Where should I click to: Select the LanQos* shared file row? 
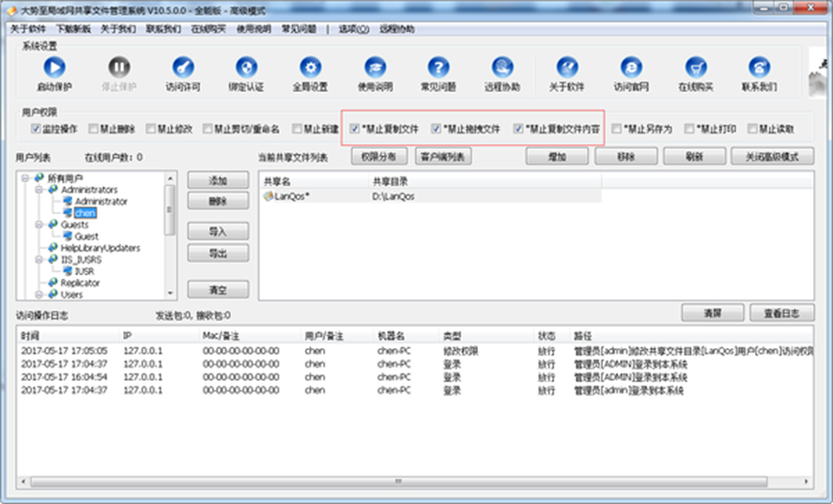coord(291,197)
